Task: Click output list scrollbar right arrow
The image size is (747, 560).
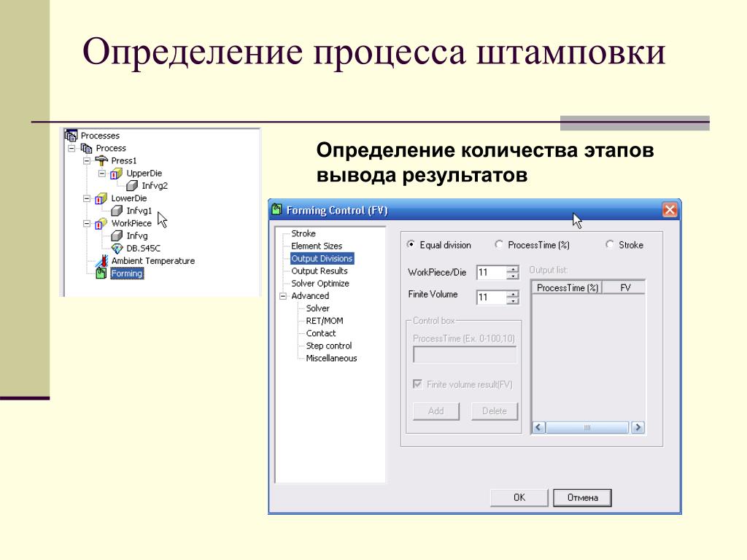Action: coord(638,427)
